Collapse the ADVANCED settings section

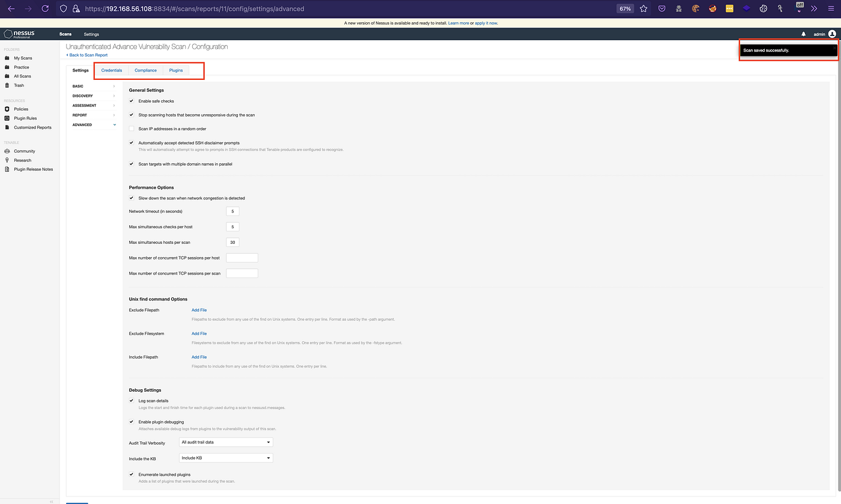[94, 125]
